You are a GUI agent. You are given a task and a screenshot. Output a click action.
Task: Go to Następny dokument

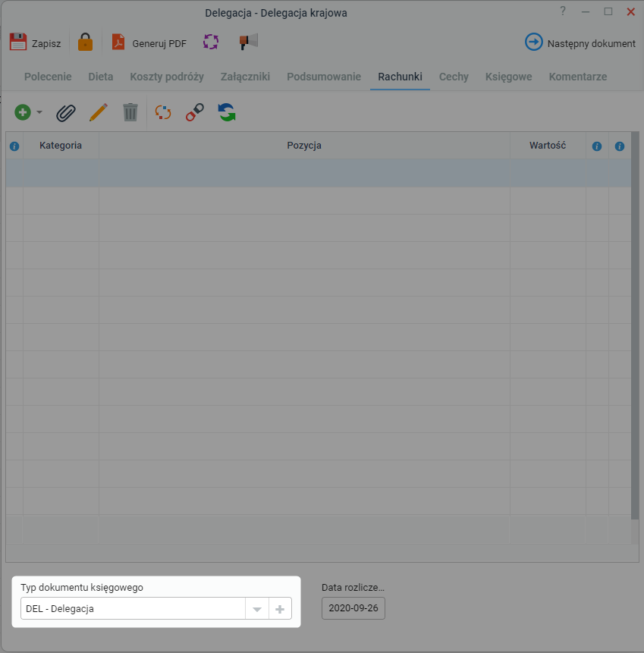point(580,43)
